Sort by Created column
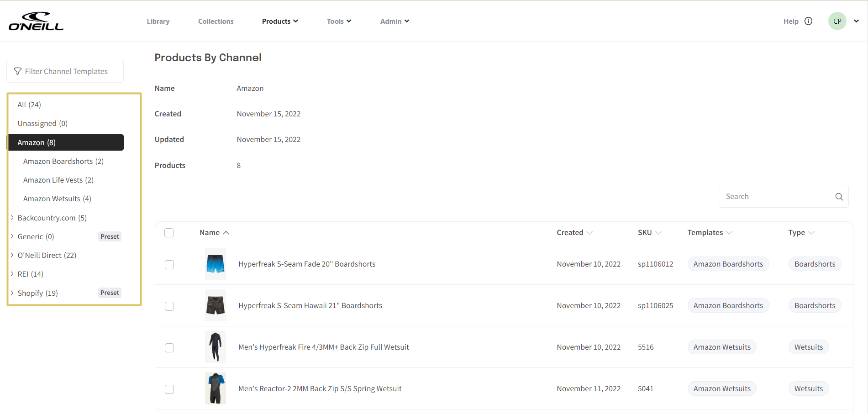Image resolution: width=868 pixels, height=414 pixels. point(574,232)
